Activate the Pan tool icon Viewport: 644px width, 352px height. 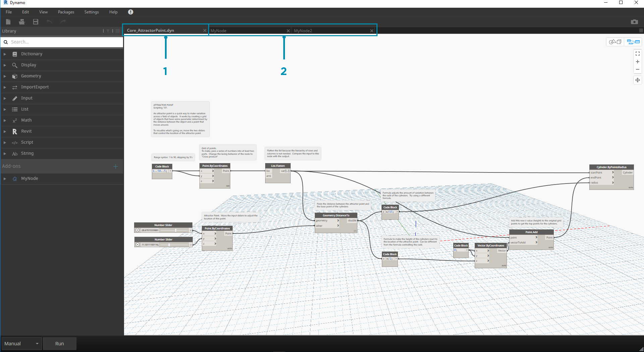(637, 80)
